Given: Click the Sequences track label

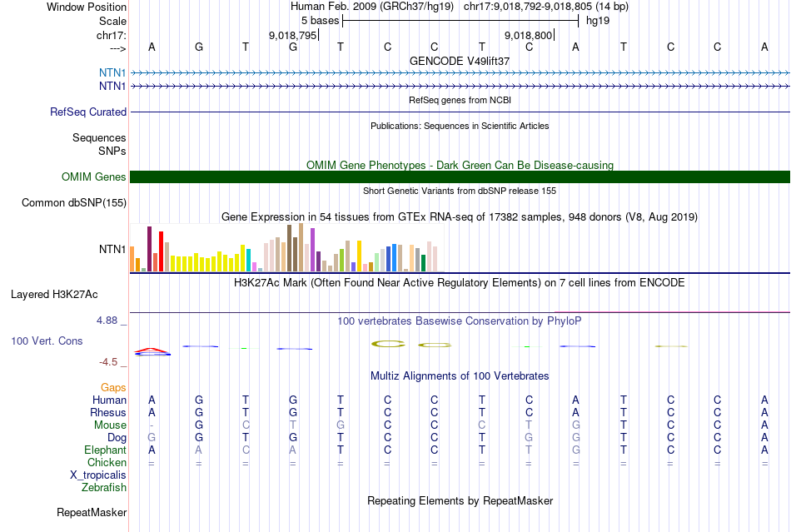Looking at the screenshot, I should [x=99, y=137].
